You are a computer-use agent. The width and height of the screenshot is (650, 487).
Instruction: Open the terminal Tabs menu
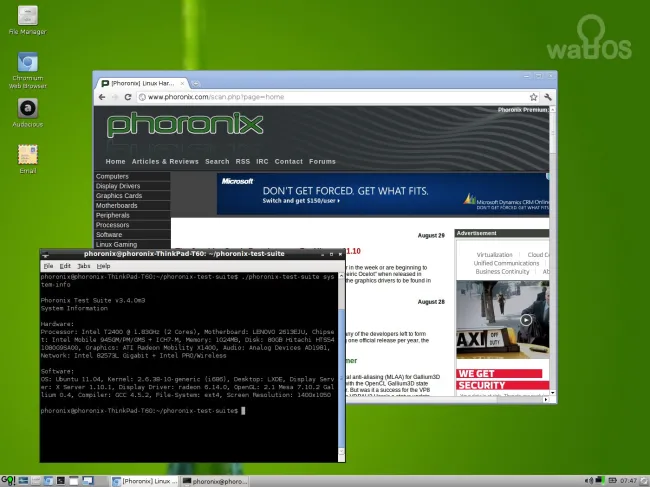83,266
